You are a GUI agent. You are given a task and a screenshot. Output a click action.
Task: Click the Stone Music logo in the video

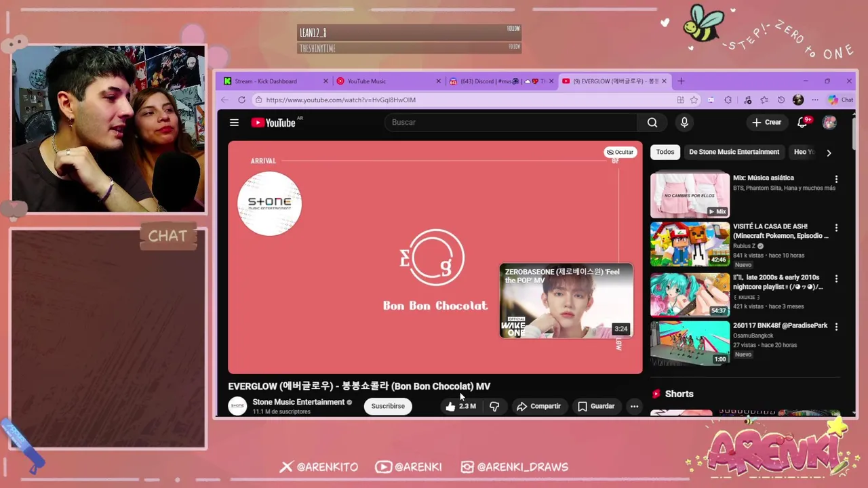pyautogui.click(x=269, y=203)
